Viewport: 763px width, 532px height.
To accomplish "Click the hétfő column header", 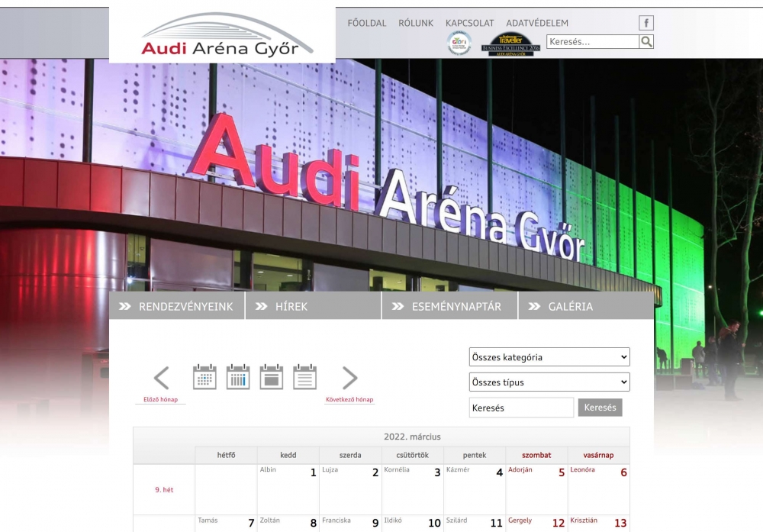I will tap(227, 455).
